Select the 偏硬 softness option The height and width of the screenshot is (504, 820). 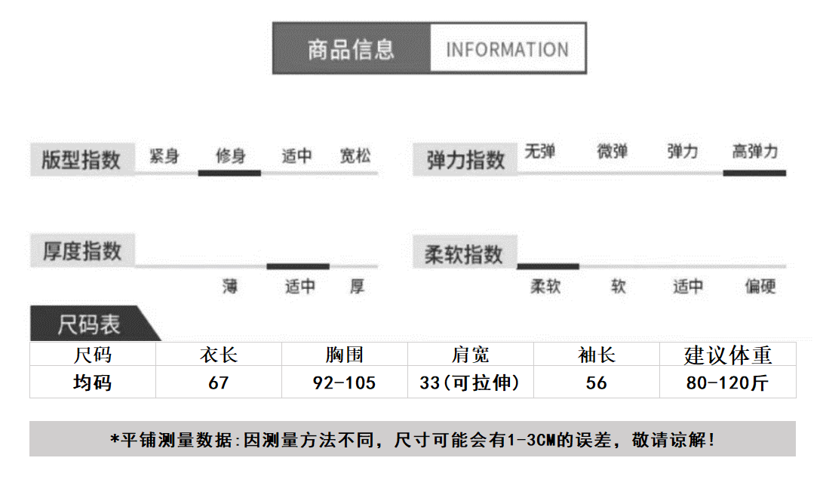tap(760, 286)
